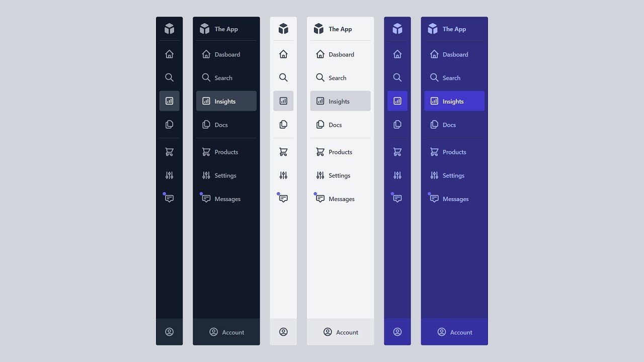Screen dimensions: 644x362
Task: Open the docs icon in the indigo collapsed sidebar
Action: tap(397, 124)
